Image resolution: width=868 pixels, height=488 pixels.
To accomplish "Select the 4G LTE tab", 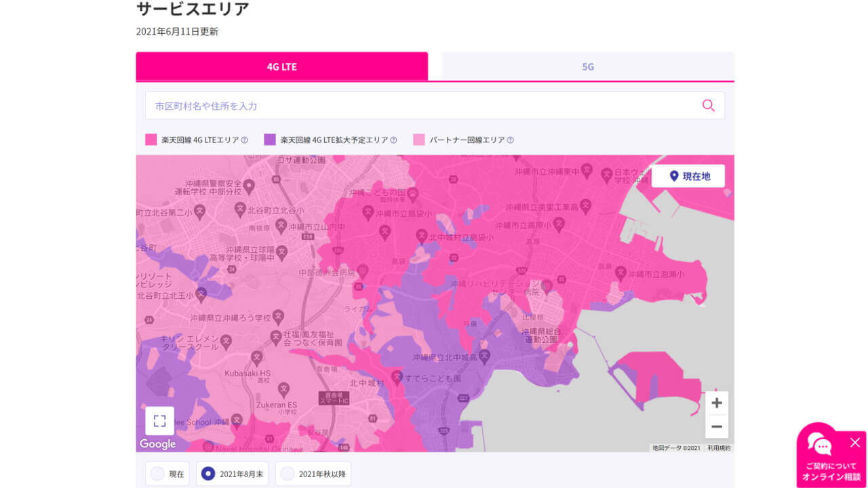I will pos(281,66).
